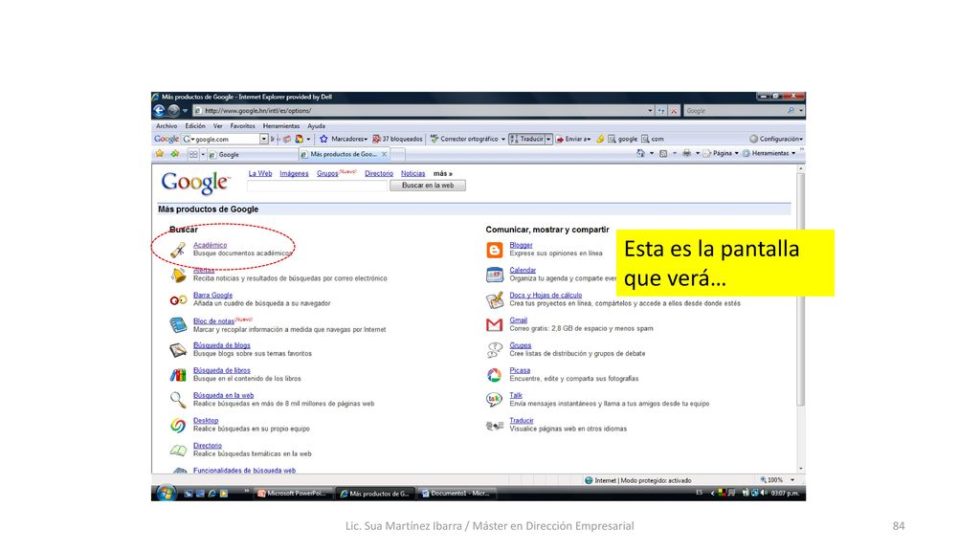The width and height of the screenshot is (980, 551).
Task: Click the Google Desktop swirl icon
Action: point(178,426)
